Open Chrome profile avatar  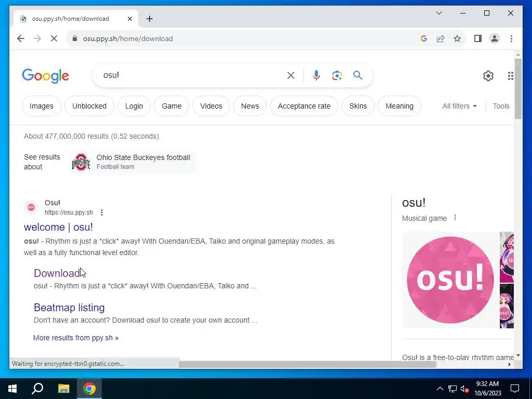click(495, 38)
